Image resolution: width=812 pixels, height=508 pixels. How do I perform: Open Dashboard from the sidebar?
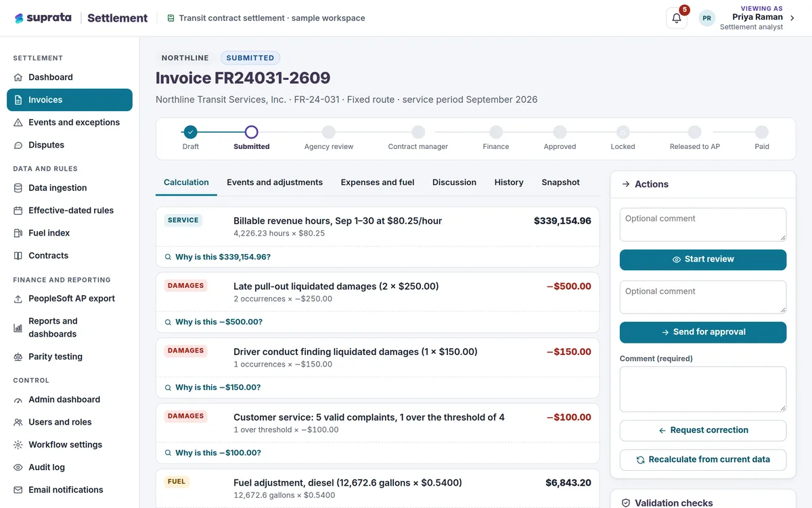click(70, 77)
